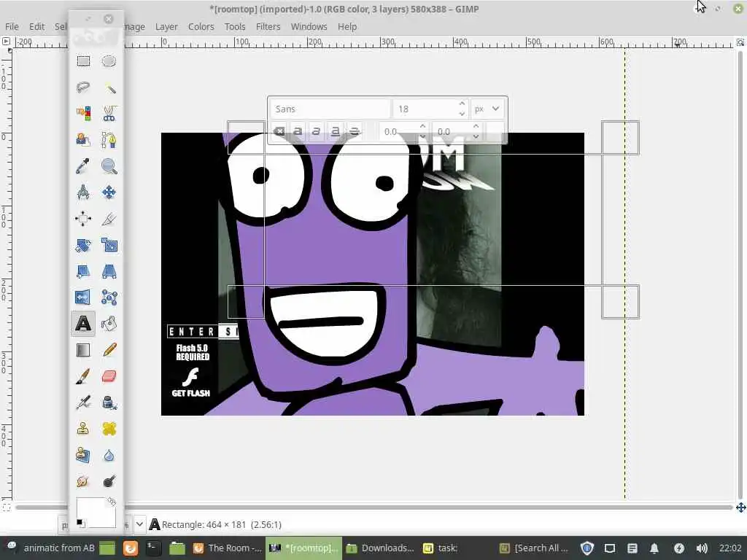Viewport: 747px width, 560px height.
Task: Switch to The Room taskbar window
Action: (x=228, y=548)
